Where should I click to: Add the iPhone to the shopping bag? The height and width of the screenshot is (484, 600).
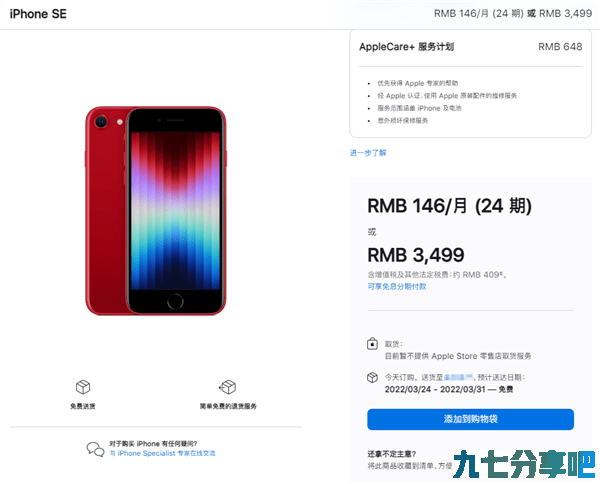(470, 419)
